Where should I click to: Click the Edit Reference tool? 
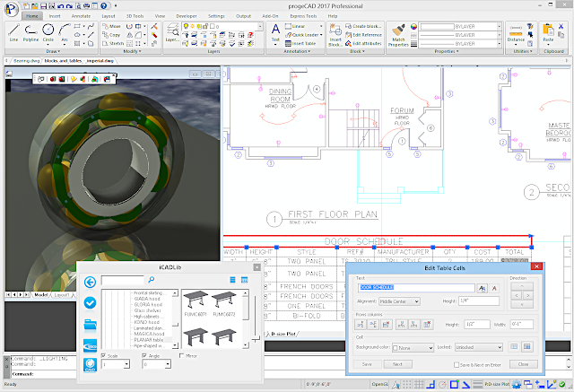(363, 35)
